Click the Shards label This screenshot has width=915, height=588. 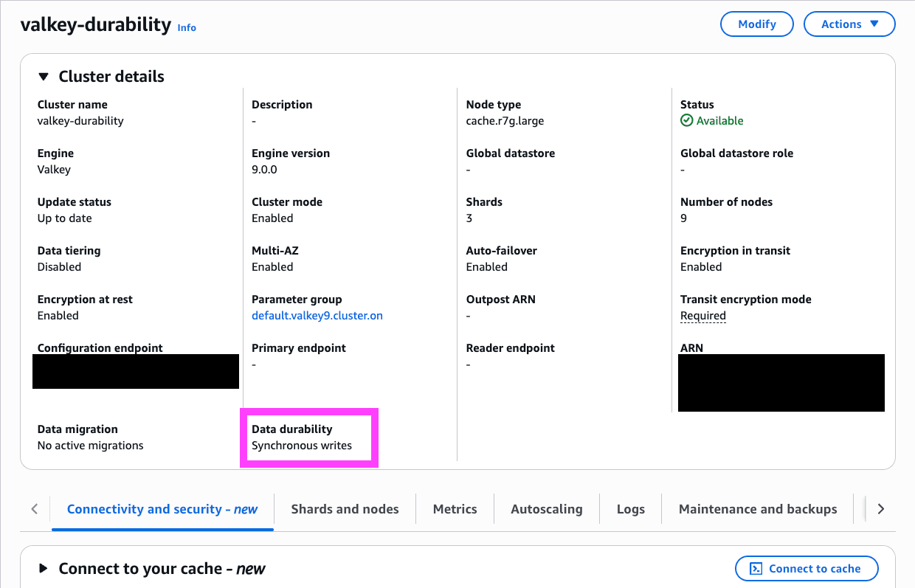tap(484, 202)
